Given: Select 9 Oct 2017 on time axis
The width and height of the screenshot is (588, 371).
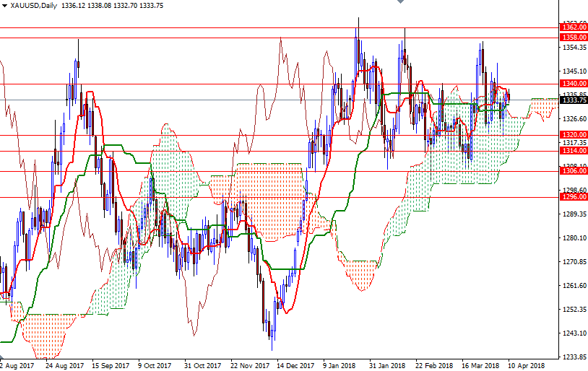Looking at the screenshot, I should pos(155,365).
